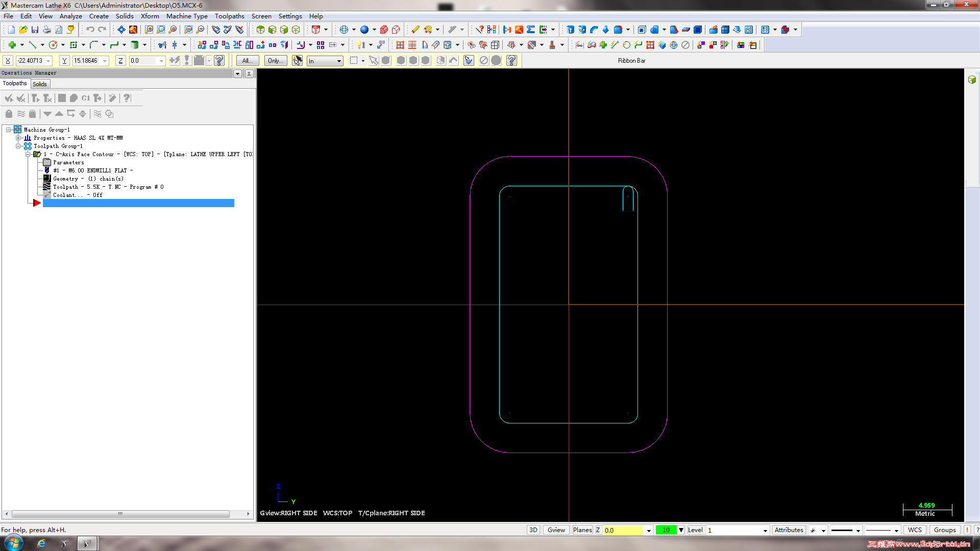Click the Save file icon
Screen dimensions: 980x551
tap(35, 30)
